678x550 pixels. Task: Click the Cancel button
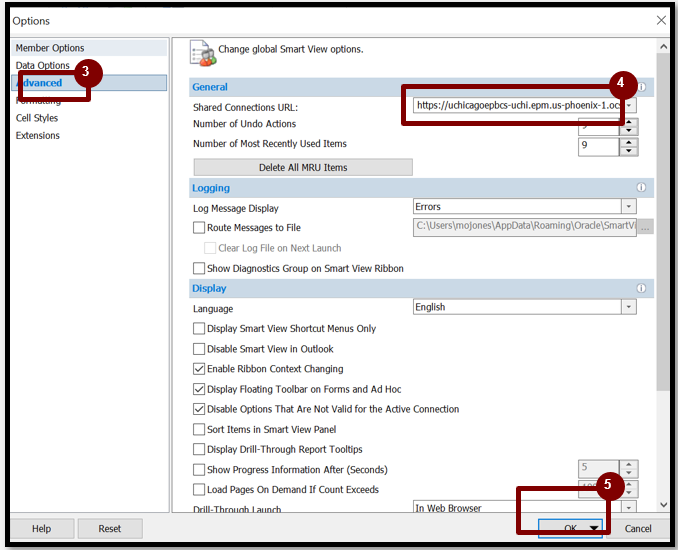tap(638, 528)
